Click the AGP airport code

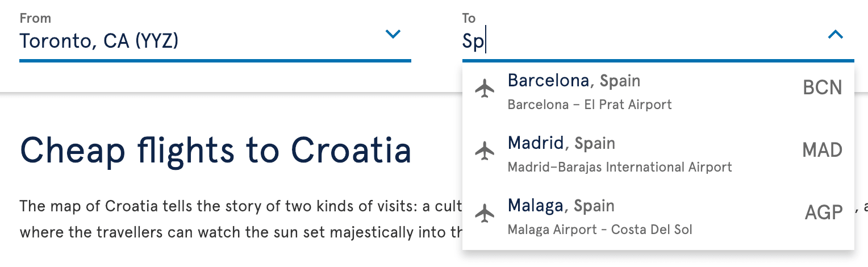(824, 213)
